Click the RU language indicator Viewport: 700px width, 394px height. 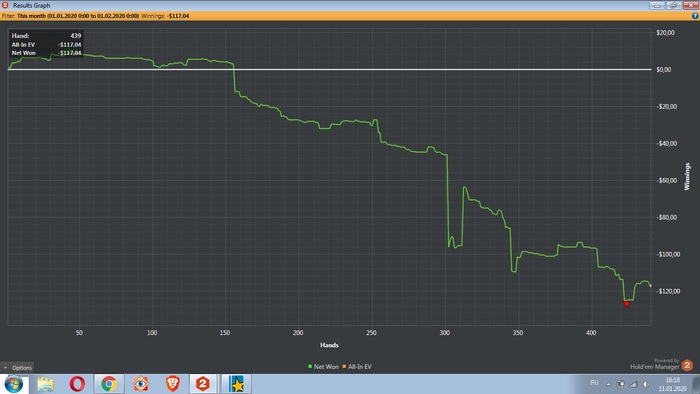(x=594, y=383)
